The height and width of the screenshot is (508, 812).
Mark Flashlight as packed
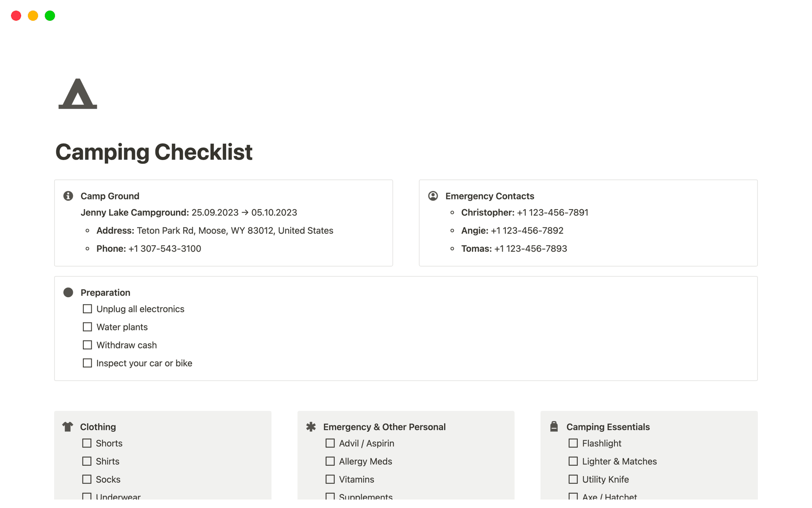pos(573,443)
